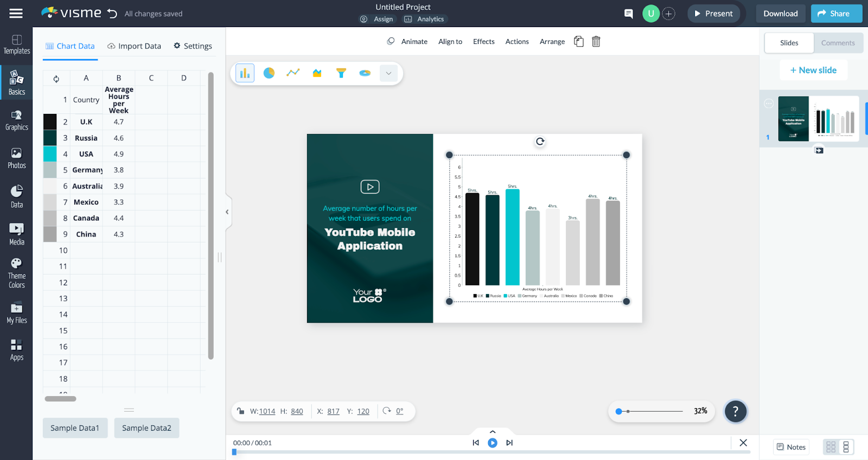Load Sample Data1
Viewport: 868px width, 460px height.
pos(75,428)
